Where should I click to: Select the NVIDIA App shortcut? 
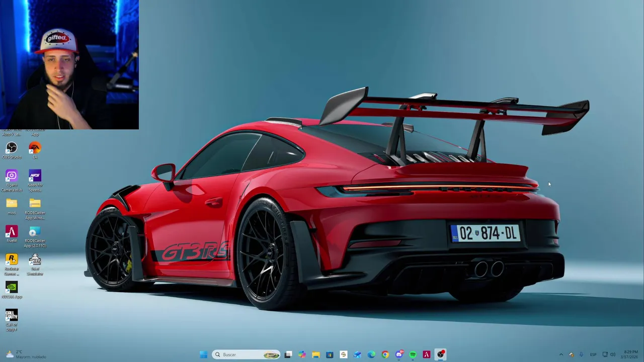12,290
